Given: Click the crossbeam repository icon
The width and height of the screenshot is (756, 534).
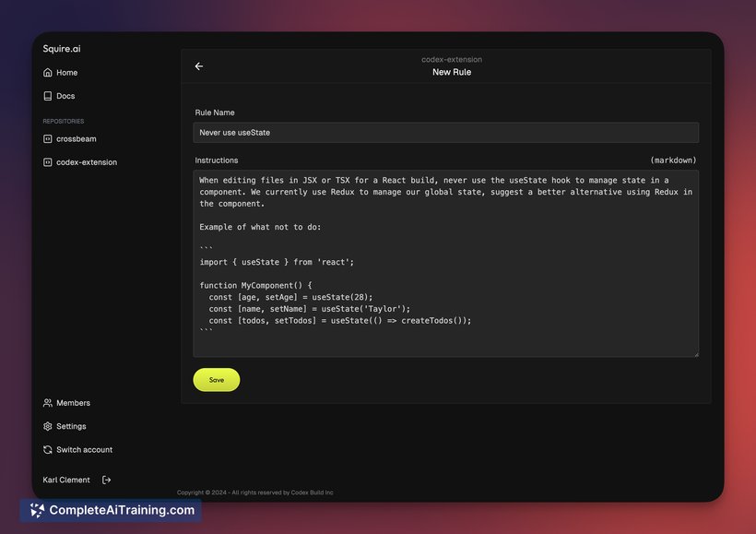Looking at the screenshot, I should tap(47, 139).
